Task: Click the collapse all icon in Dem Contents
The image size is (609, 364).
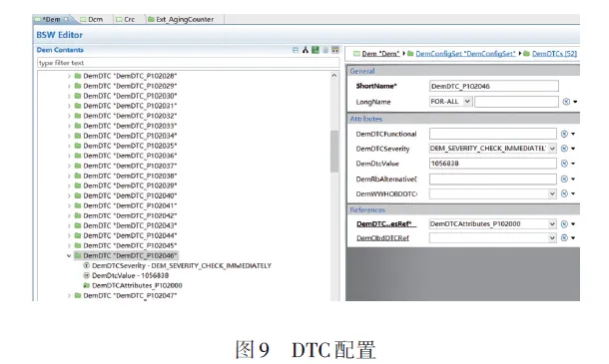Action: pos(296,50)
